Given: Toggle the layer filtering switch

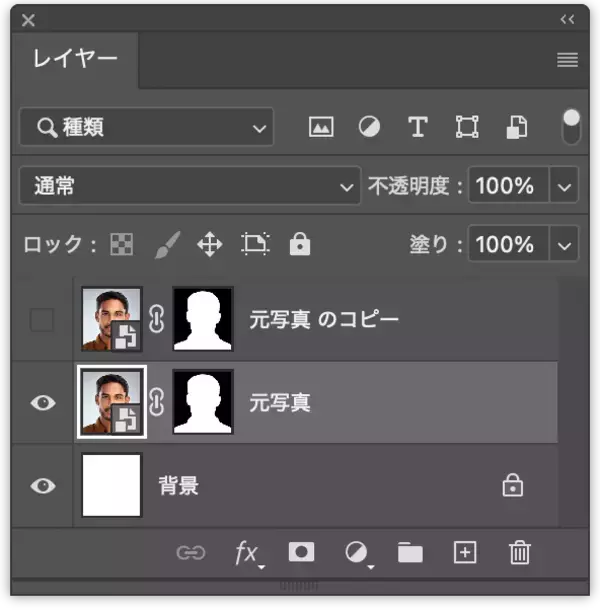Looking at the screenshot, I should click(x=571, y=126).
